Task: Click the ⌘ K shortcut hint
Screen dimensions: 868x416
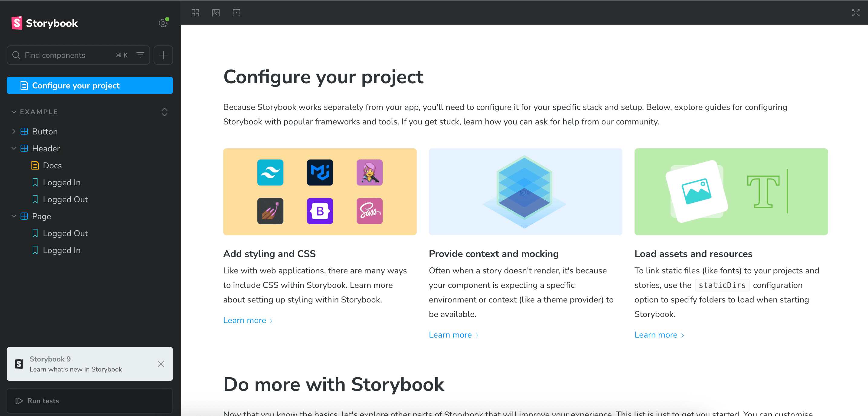Action: [122, 55]
